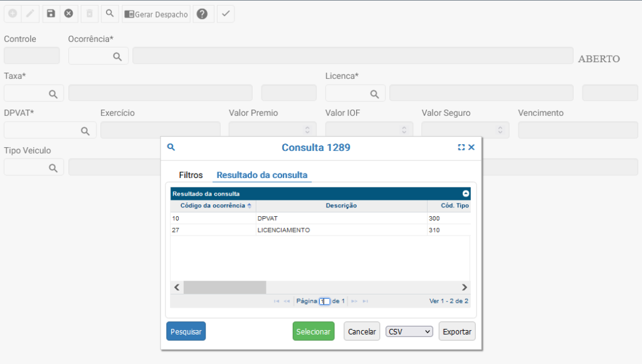
Task: Open the CSV export format dropdown
Action: [x=409, y=331]
